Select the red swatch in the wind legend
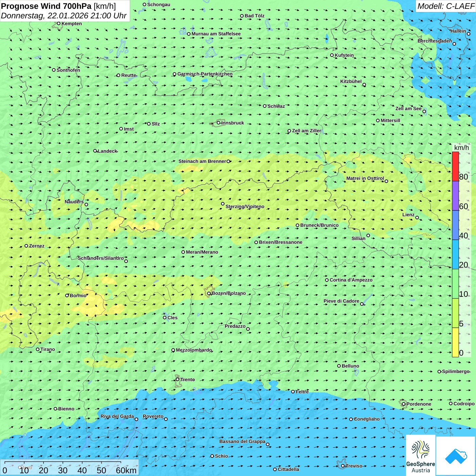The height and width of the screenshot is (476, 476). (455, 167)
